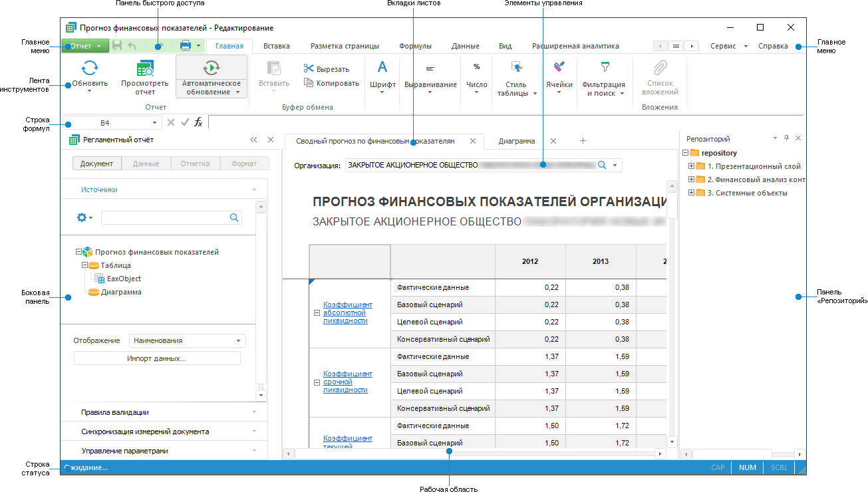The image size is (868, 492).
Task: Expand the Правила валидации section
Action: pos(164,412)
